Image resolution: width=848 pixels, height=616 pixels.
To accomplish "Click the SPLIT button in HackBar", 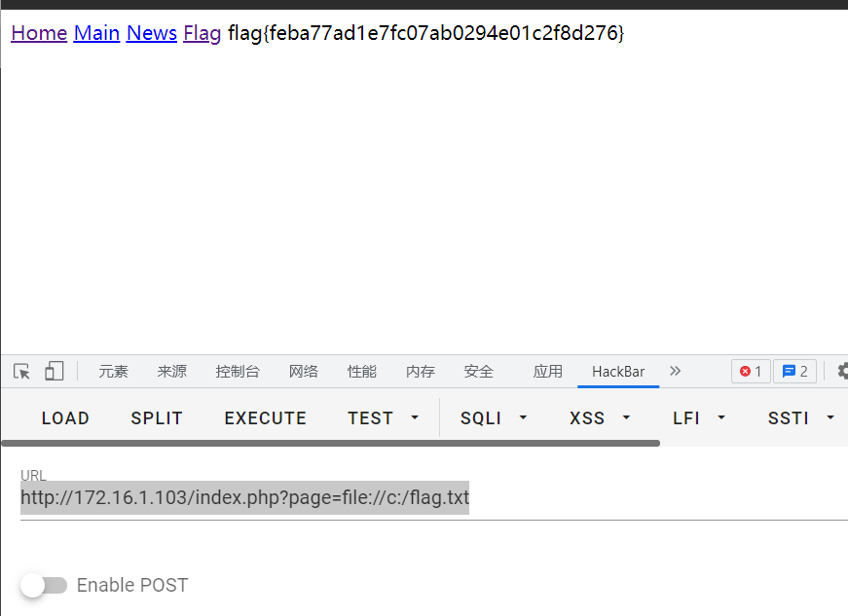I will (x=157, y=417).
